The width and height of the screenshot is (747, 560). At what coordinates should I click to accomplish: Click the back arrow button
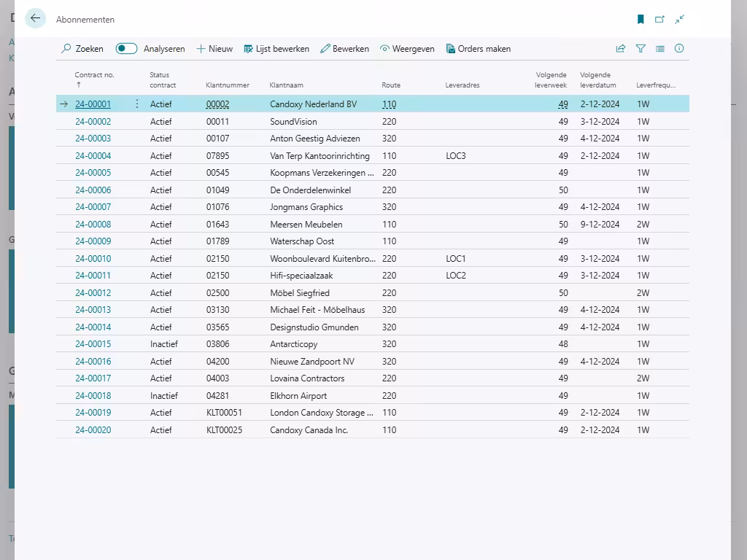[x=35, y=19]
